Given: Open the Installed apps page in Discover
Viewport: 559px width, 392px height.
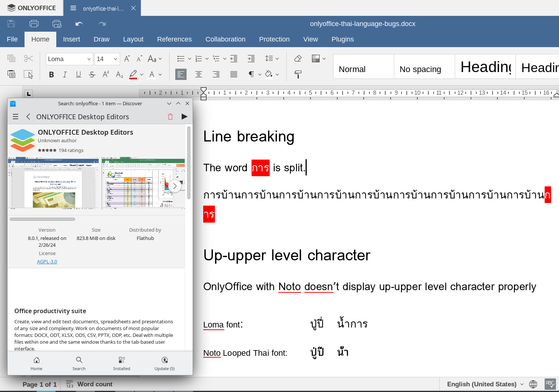Looking at the screenshot, I should coord(122,364).
